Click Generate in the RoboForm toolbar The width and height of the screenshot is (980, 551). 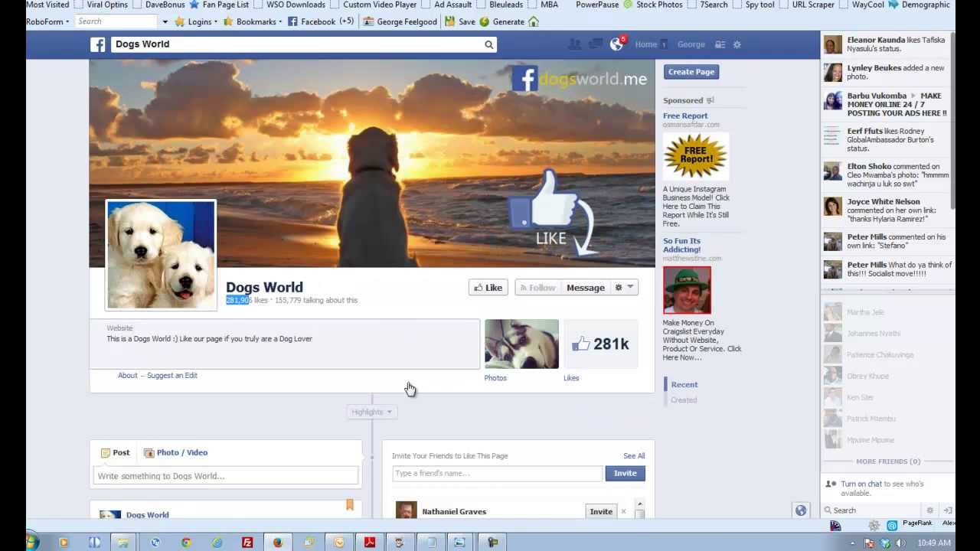[x=502, y=21]
